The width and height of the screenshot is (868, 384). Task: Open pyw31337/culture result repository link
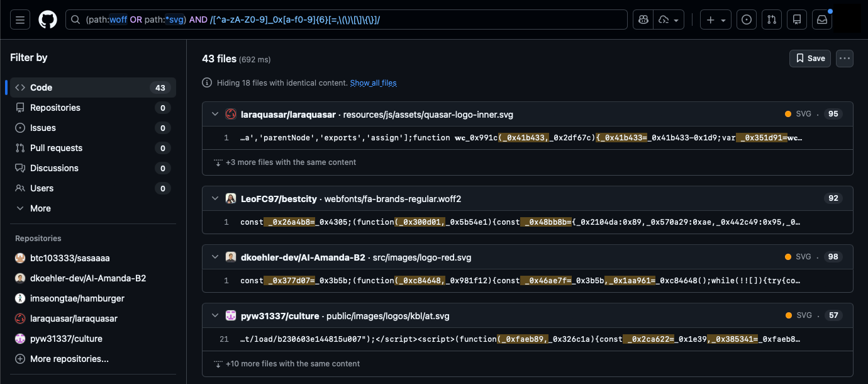point(281,316)
